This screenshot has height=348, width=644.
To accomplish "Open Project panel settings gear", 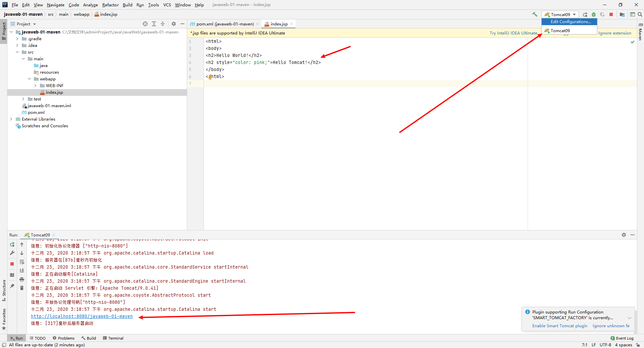I will 174,24.
